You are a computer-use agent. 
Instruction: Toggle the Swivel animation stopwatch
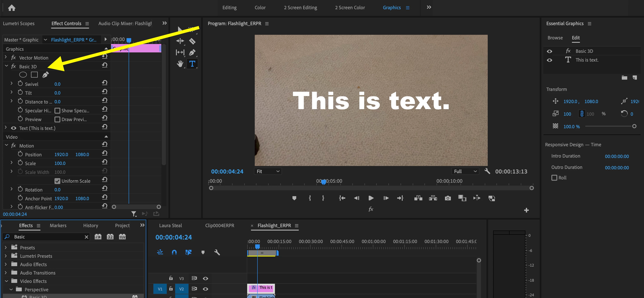20,84
